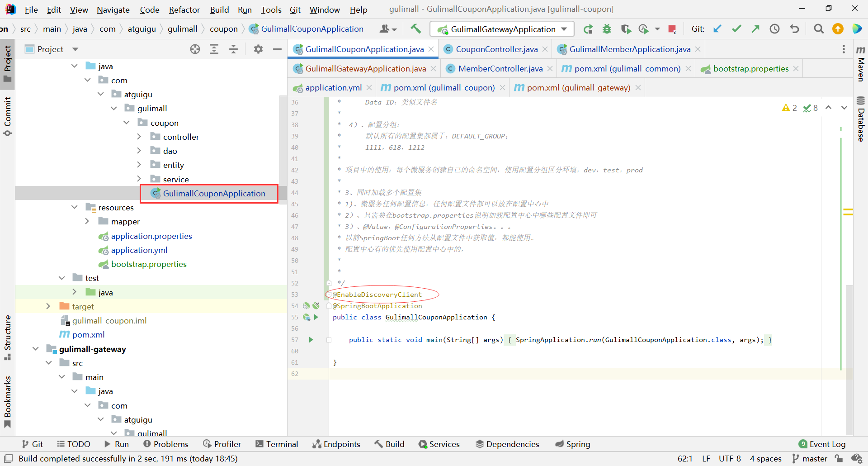Image resolution: width=868 pixels, height=466 pixels.
Task: Open the Tools menu
Action: point(271,10)
